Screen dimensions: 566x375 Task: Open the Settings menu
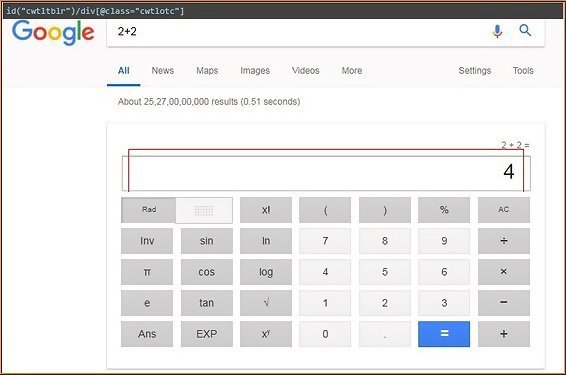[475, 70]
